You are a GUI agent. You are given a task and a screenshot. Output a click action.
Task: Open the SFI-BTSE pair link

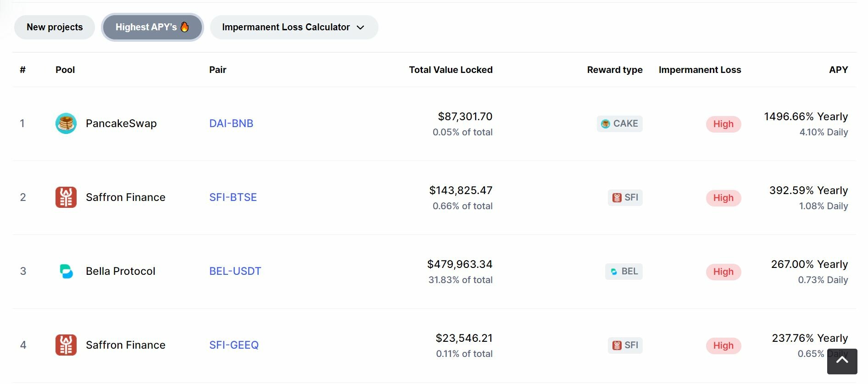click(233, 198)
